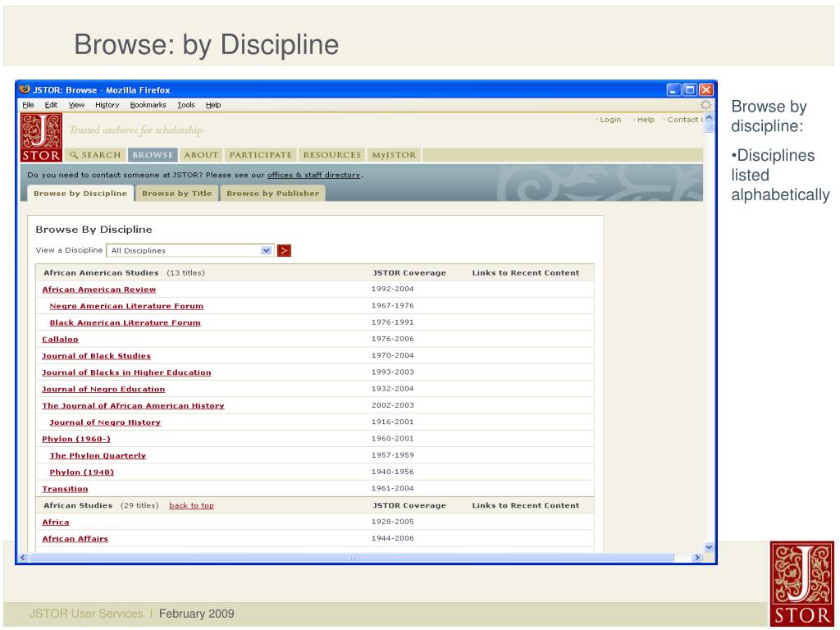840x630 pixels.
Task: Open the Transition journal link
Action: (x=65, y=489)
